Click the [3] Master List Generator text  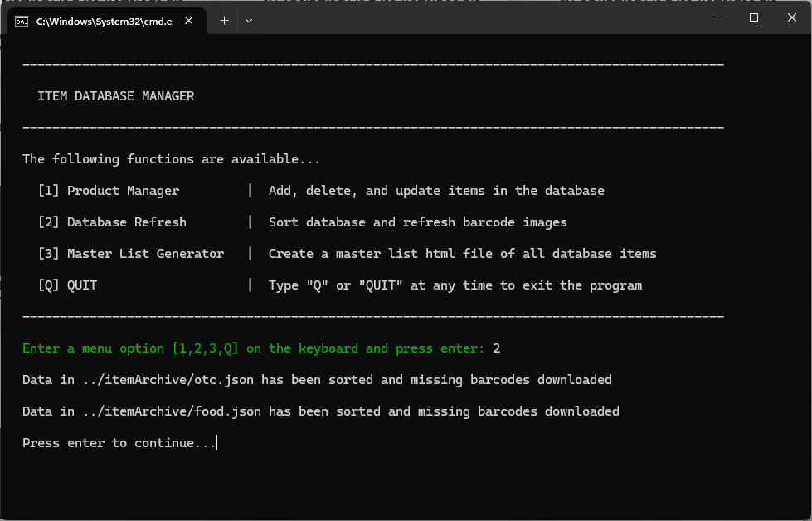tap(130, 254)
